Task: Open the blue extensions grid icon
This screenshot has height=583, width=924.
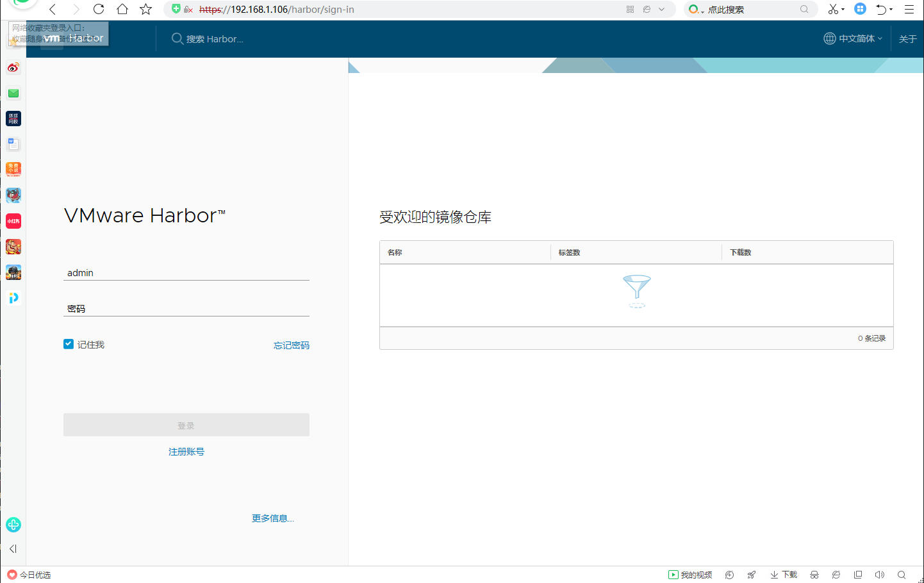Action: (x=861, y=9)
